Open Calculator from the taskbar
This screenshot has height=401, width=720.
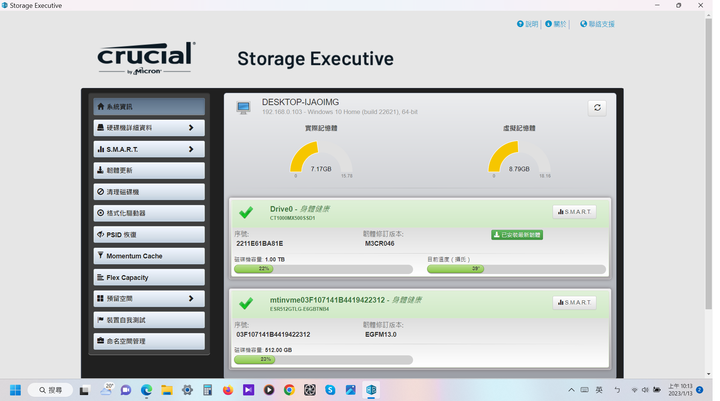pos(208,390)
